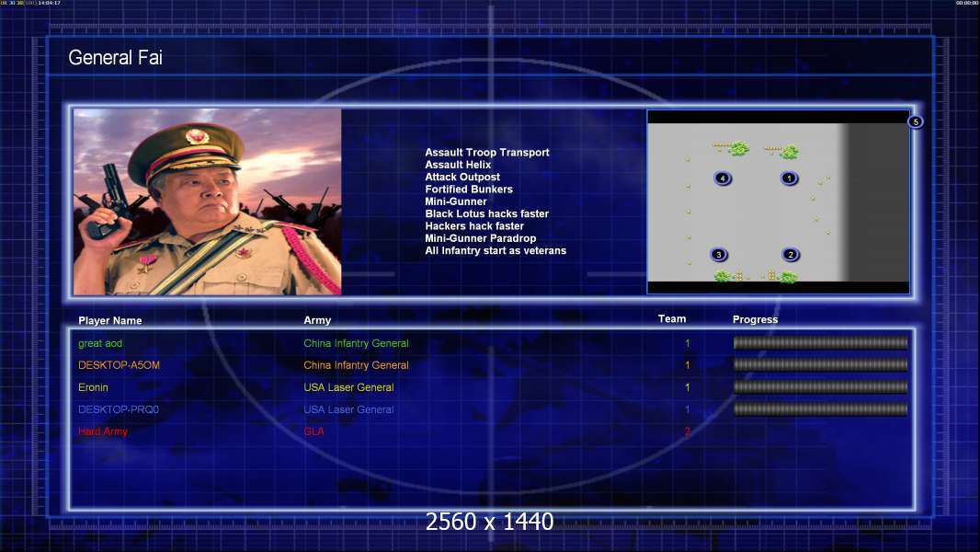The image size is (980, 552).
Task: Click the Team column header
Action: [x=672, y=319]
